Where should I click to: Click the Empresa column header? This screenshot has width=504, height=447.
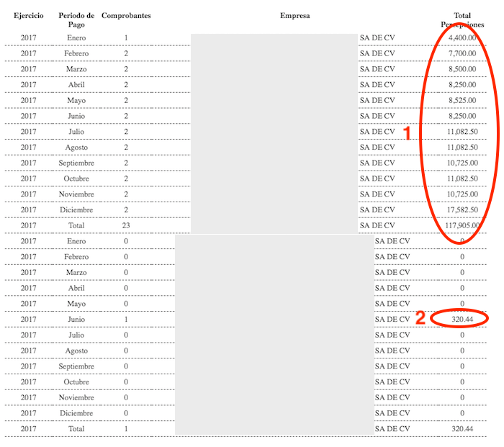point(294,15)
